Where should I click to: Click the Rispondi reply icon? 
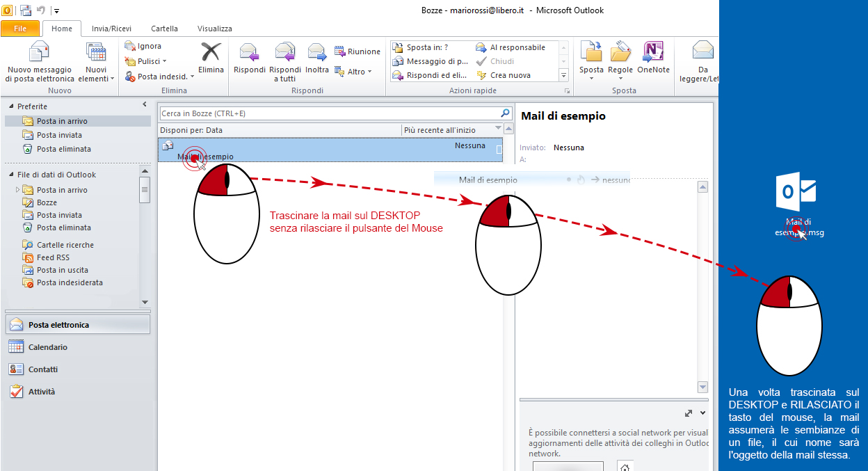[x=249, y=54]
